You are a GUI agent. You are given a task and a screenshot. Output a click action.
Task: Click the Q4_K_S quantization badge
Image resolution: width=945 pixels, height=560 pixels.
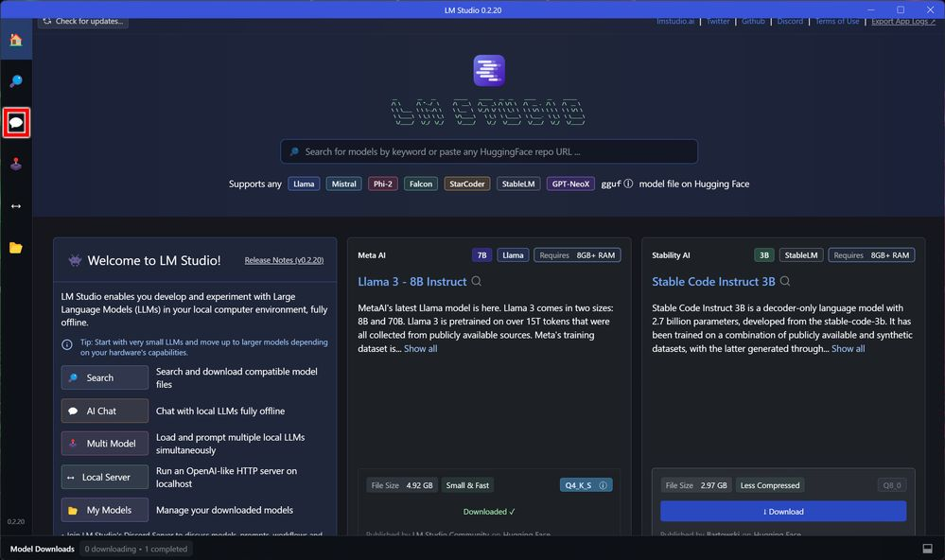pos(586,485)
